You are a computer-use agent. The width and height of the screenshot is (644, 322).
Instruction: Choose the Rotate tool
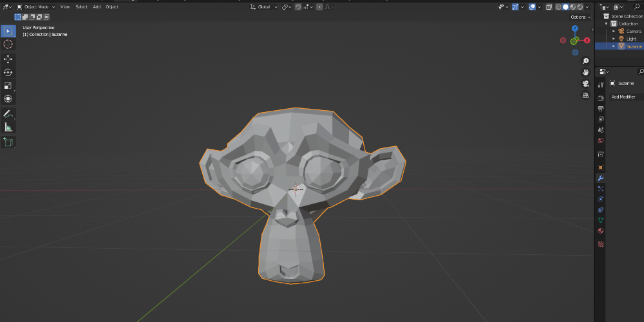coord(8,73)
